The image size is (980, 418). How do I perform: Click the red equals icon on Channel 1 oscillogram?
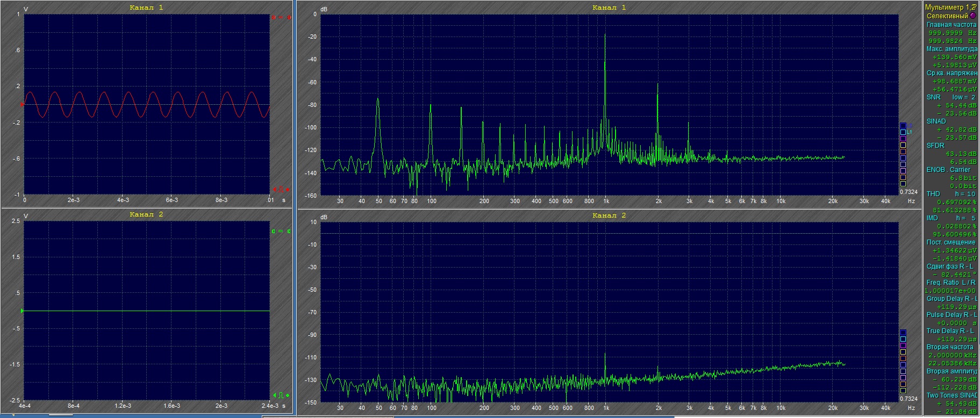point(281,17)
